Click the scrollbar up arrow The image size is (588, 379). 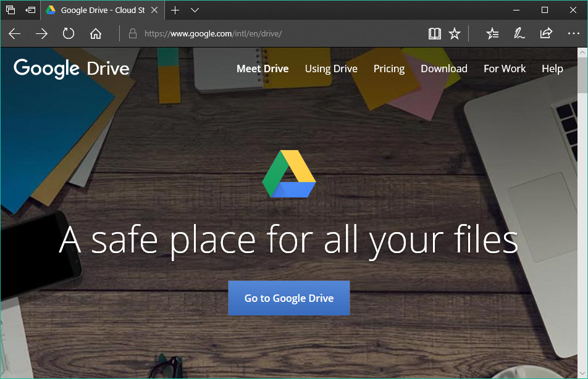click(x=582, y=52)
